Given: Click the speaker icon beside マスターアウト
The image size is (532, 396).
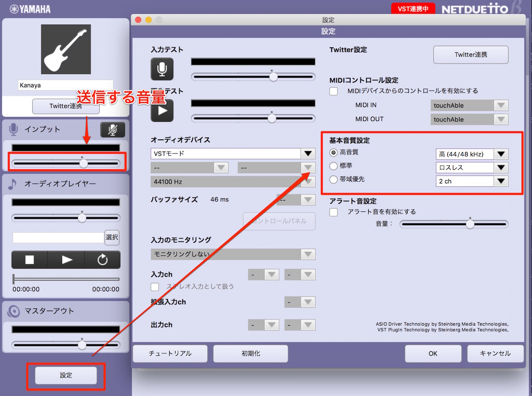Looking at the screenshot, I should tap(13, 311).
